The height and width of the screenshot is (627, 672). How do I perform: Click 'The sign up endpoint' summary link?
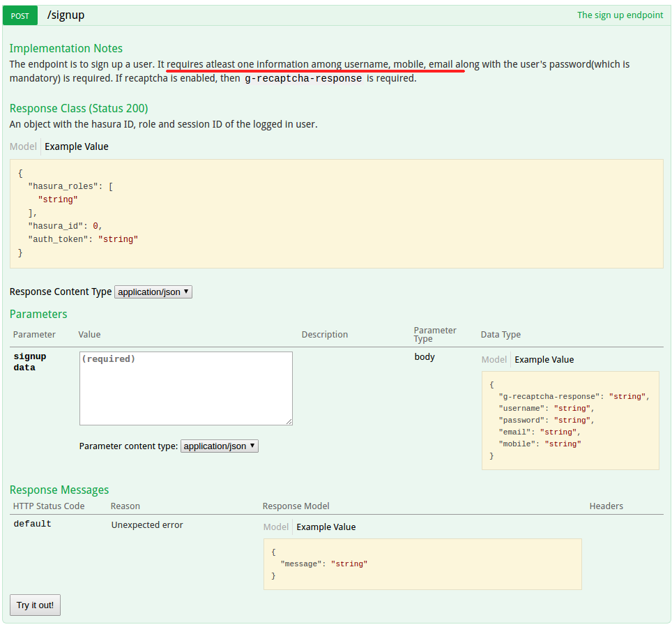tap(620, 15)
